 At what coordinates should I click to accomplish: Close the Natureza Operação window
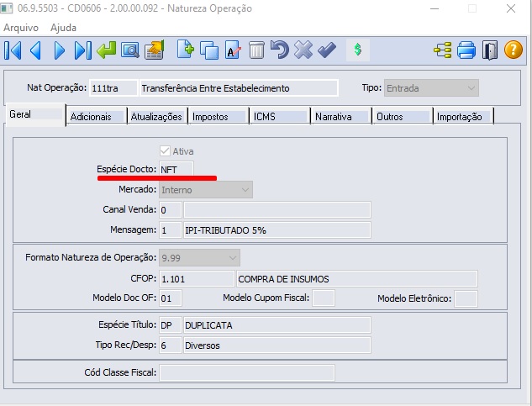pos(511,8)
